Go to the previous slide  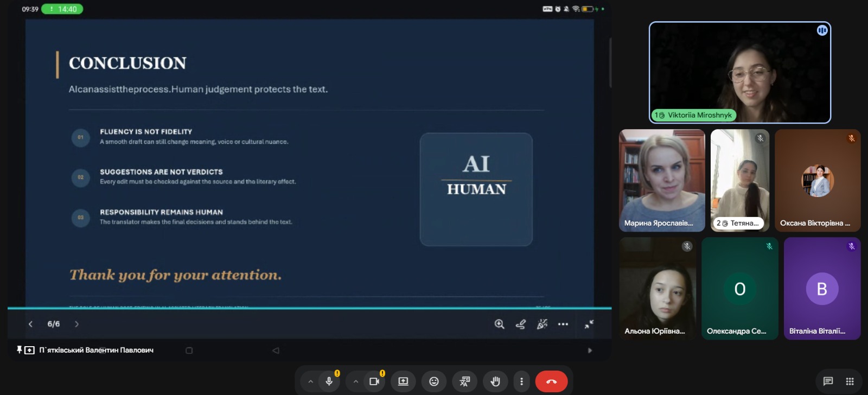pos(30,324)
